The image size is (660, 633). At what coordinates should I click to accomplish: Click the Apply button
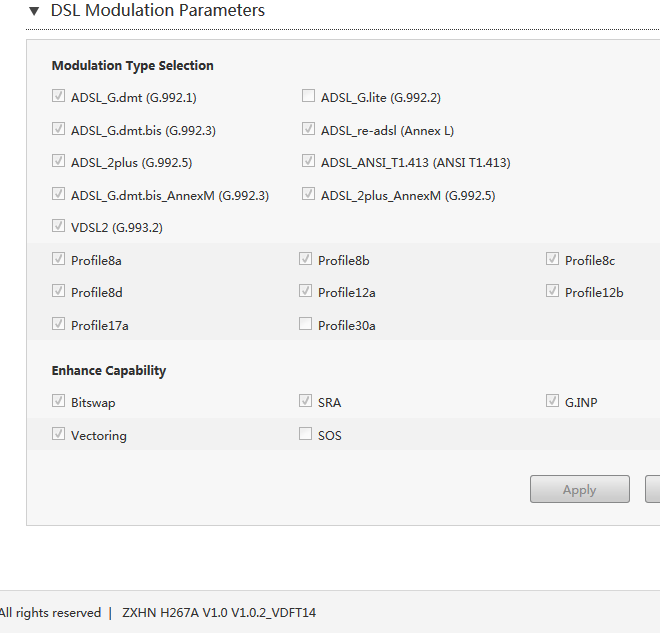580,489
